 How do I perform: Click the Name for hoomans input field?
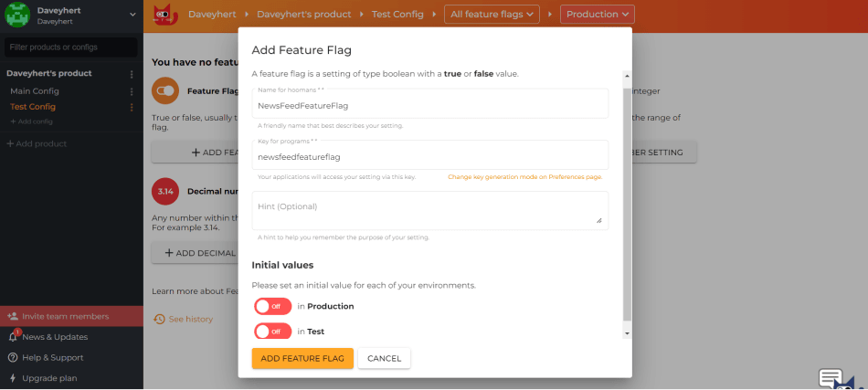click(430, 103)
